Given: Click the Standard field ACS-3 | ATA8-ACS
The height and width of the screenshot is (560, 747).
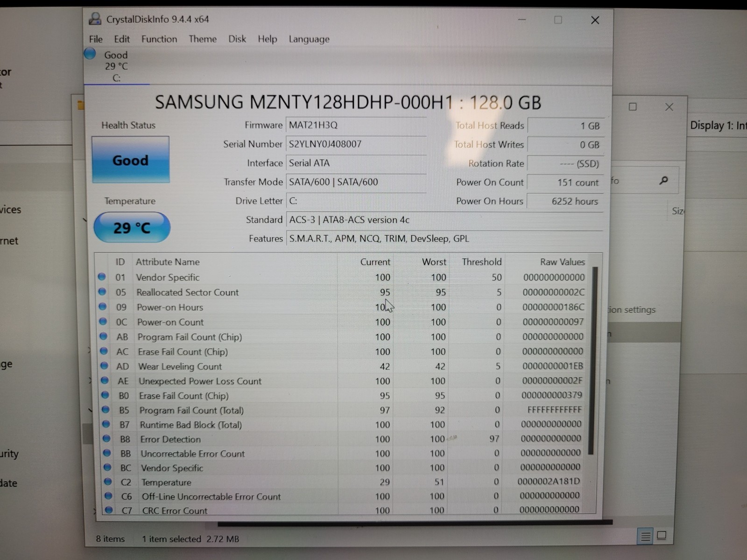Looking at the screenshot, I should click(x=444, y=220).
